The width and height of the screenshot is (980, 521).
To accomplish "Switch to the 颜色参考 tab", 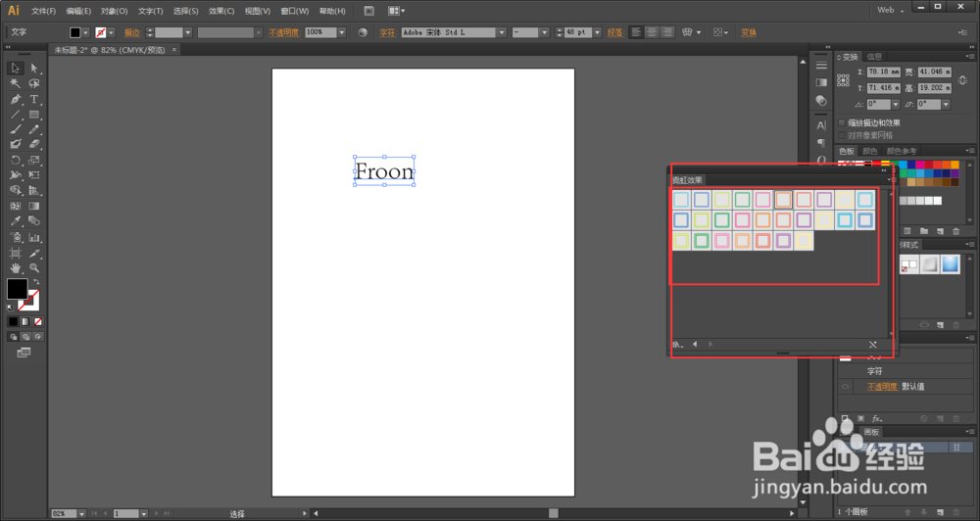I will pos(902,151).
